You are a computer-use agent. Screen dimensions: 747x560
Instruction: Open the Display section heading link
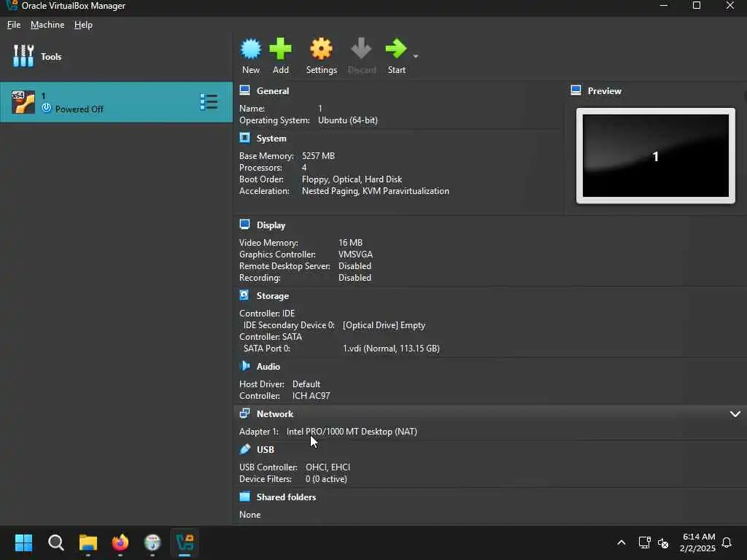click(x=271, y=225)
